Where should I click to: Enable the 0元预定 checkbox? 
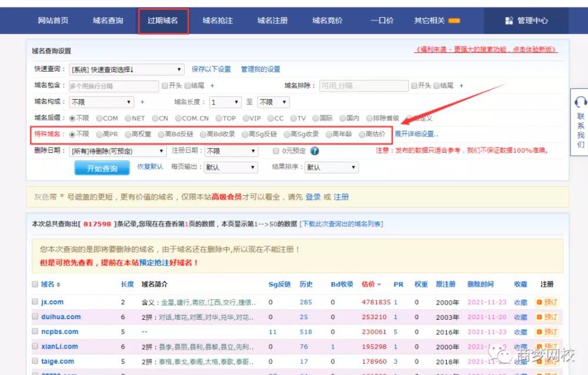pyautogui.click(x=276, y=150)
